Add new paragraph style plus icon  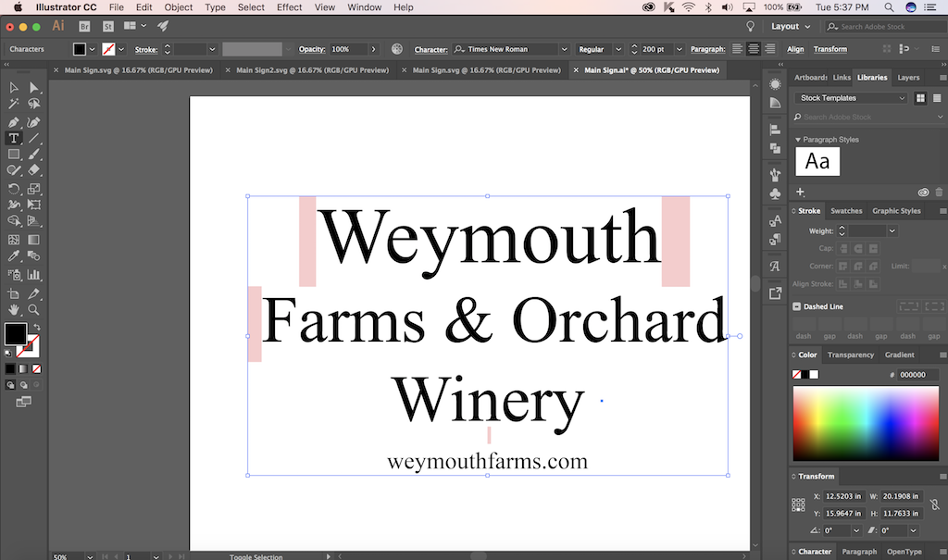point(800,192)
